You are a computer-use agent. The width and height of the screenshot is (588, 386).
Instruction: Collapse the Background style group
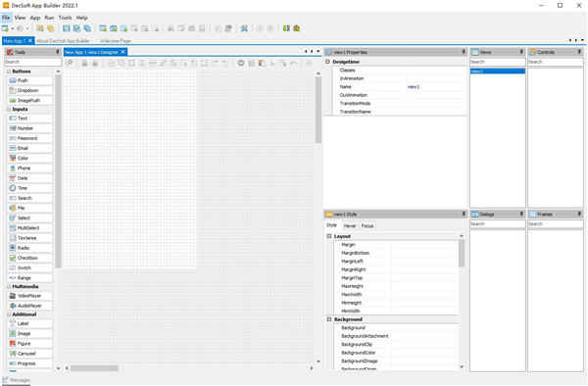point(329,319)
